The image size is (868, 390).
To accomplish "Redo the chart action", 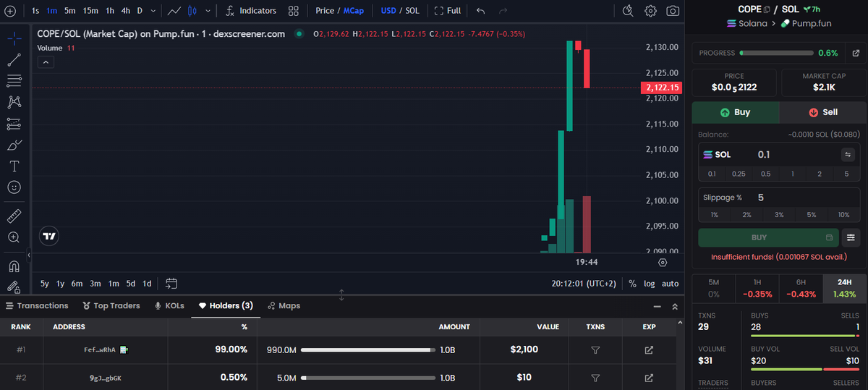I will (x=503, y=11).
